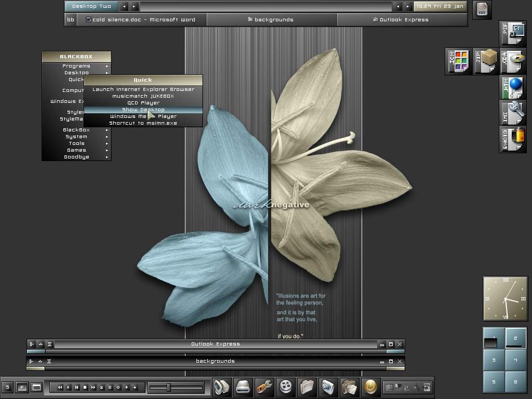Toggle the F button in bottom bar
This screenshot has height=399, width=532.
tap(22, 387)
